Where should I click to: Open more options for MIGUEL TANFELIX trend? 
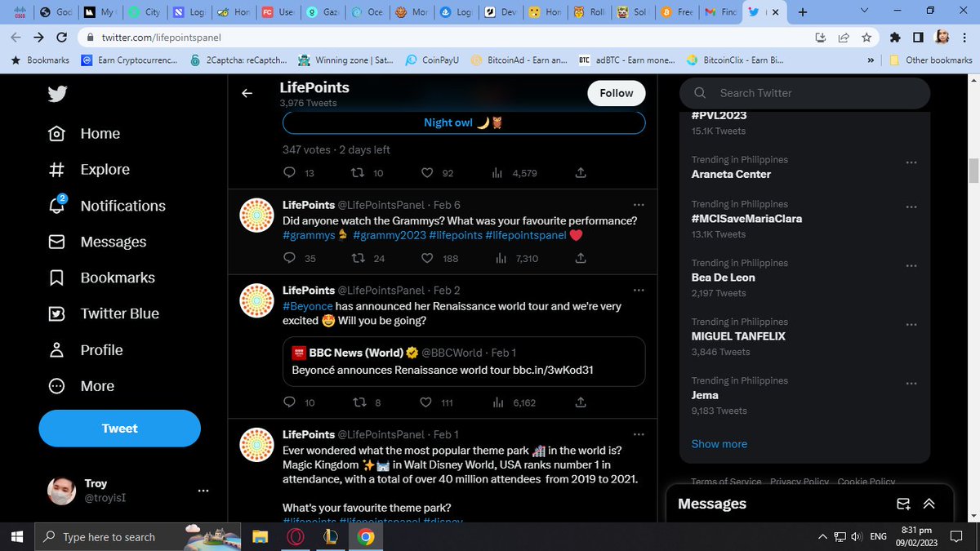911,326
